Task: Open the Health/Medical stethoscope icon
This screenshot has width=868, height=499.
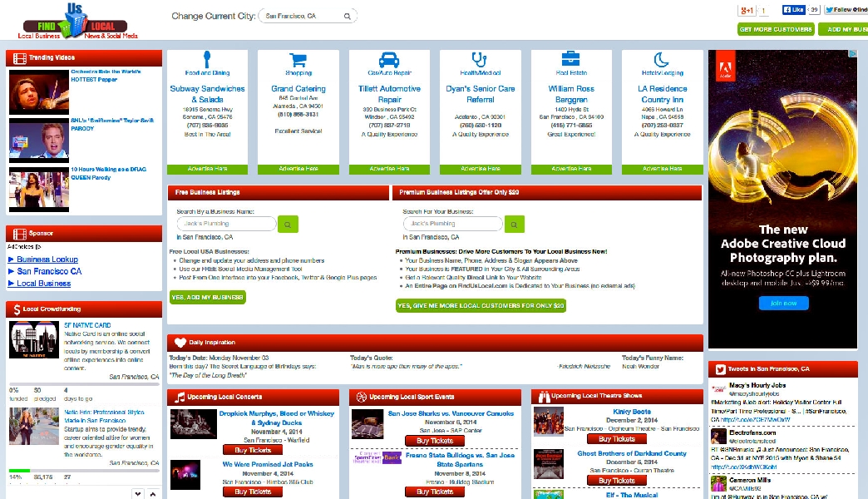Action: pos(480,59)
